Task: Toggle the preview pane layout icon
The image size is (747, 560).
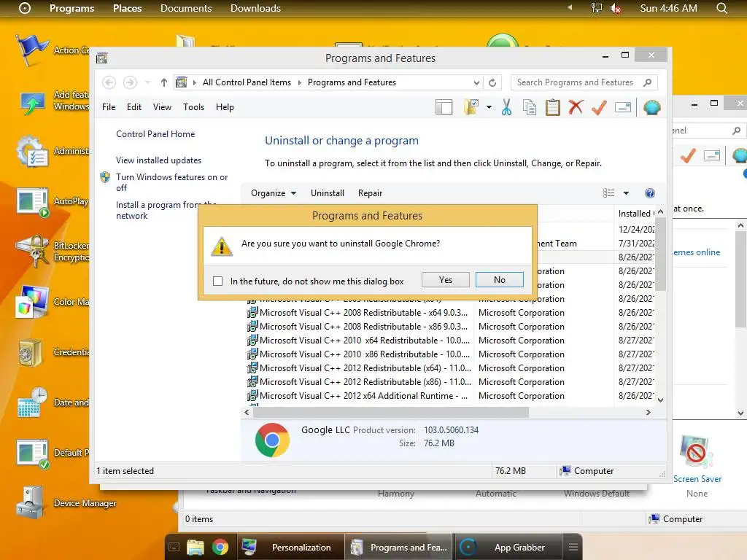Action: pyautogui.click(x=444, y=107)
